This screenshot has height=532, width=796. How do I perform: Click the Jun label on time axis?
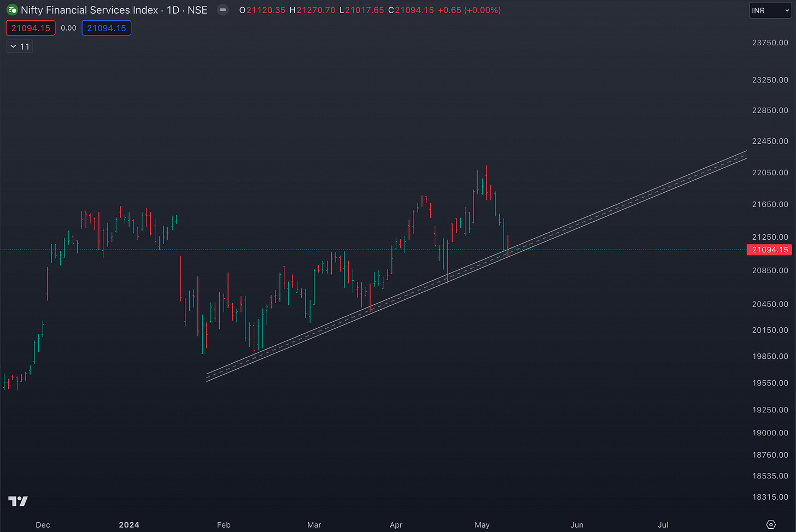point(577,525)
